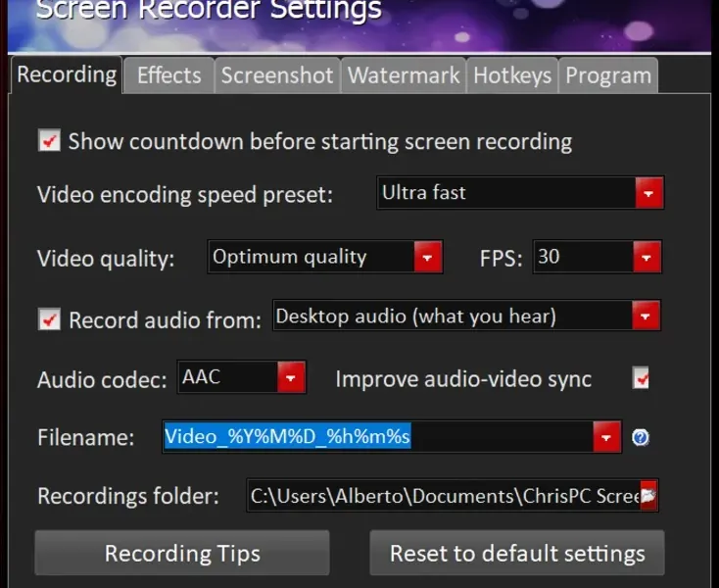Click the Filename text field

[x=377, y=437]
